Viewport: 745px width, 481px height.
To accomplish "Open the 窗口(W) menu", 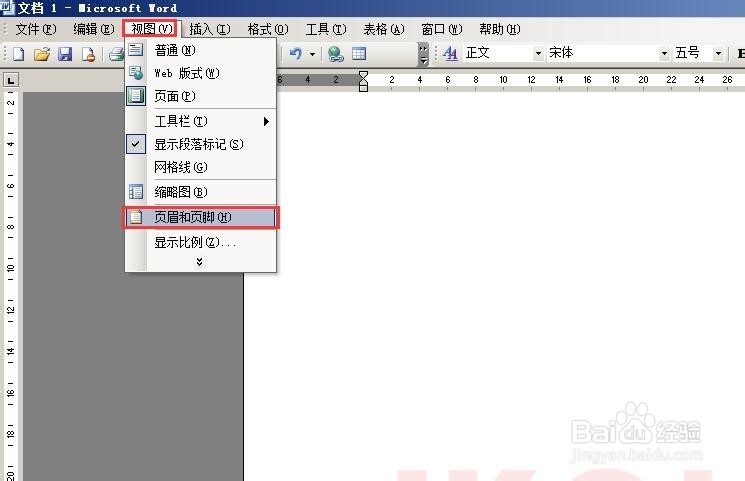I will click(x=441, y=29).
